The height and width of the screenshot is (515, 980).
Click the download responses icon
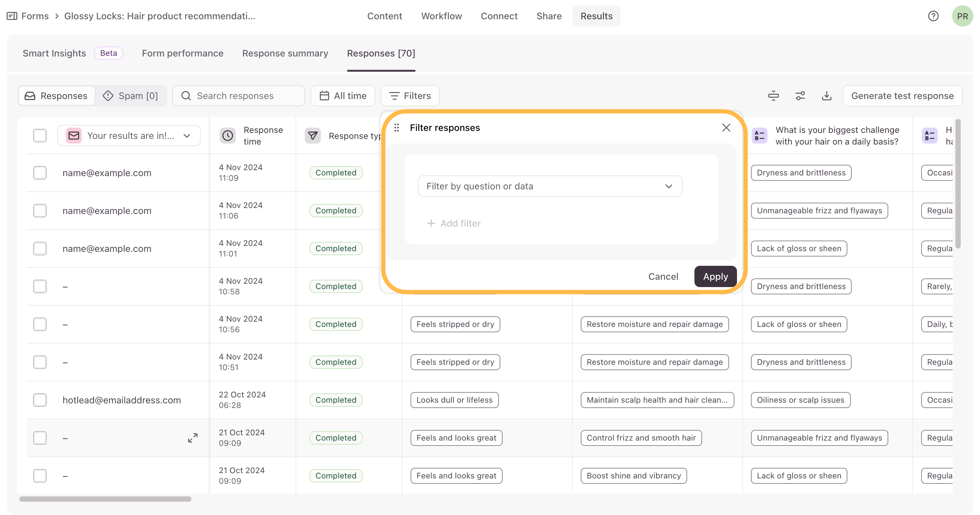[x=826, y=96]
